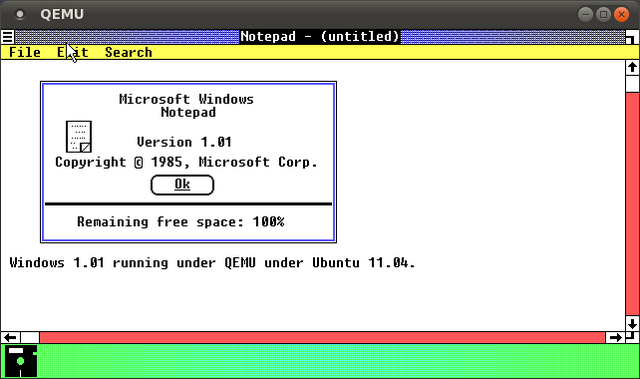Maximize the QEMU window
The image size is (640, 379).
[x=603, y=15]
